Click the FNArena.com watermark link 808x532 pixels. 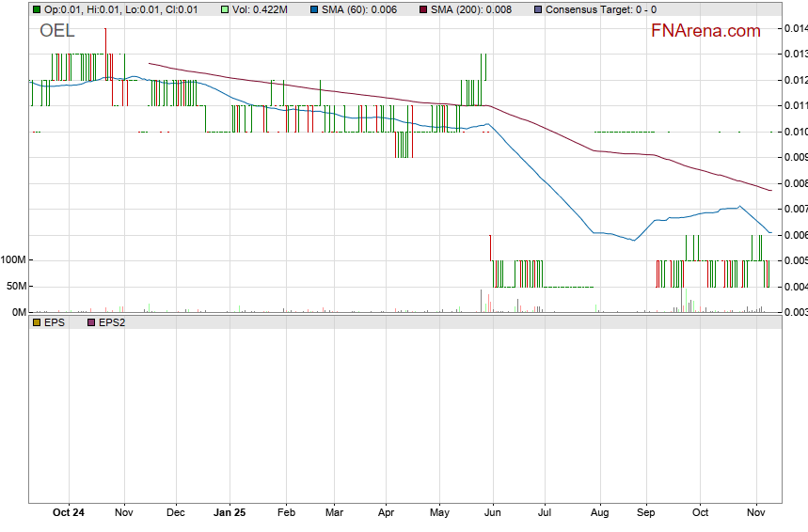(x=705, y=31)
